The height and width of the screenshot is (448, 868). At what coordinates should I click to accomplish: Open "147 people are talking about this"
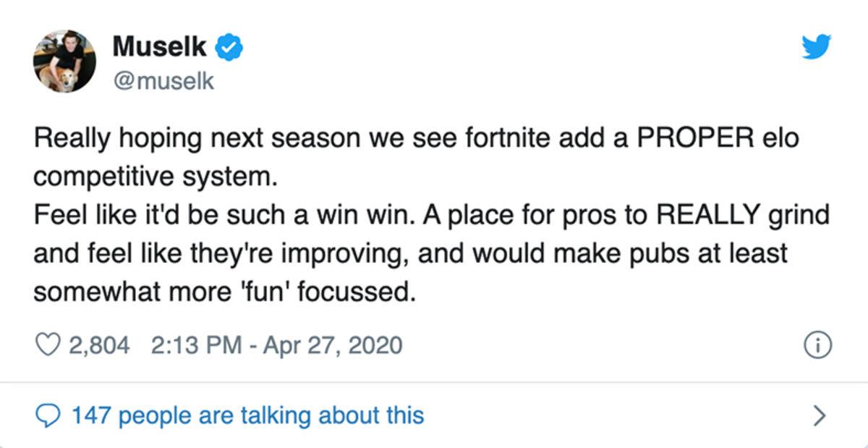(246, 415)
